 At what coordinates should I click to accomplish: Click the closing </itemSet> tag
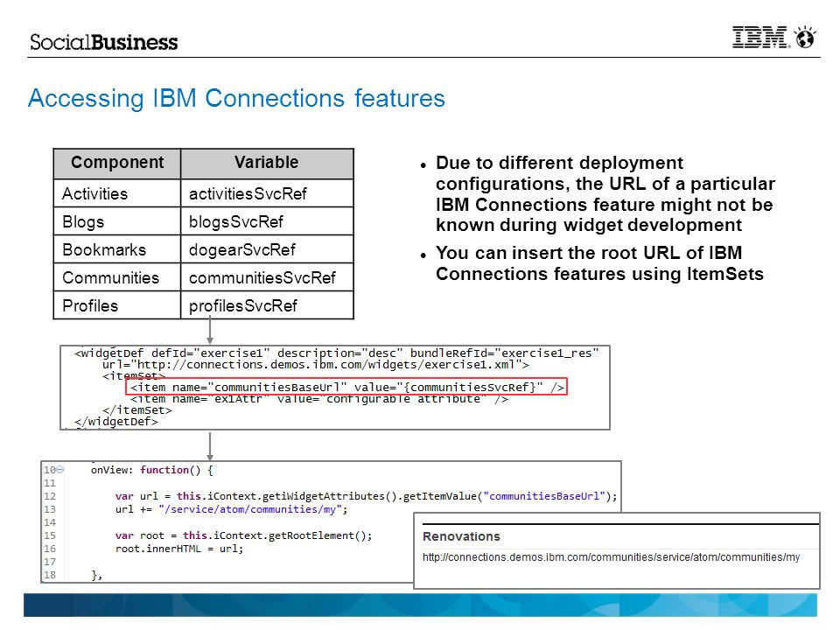point(137,410)
